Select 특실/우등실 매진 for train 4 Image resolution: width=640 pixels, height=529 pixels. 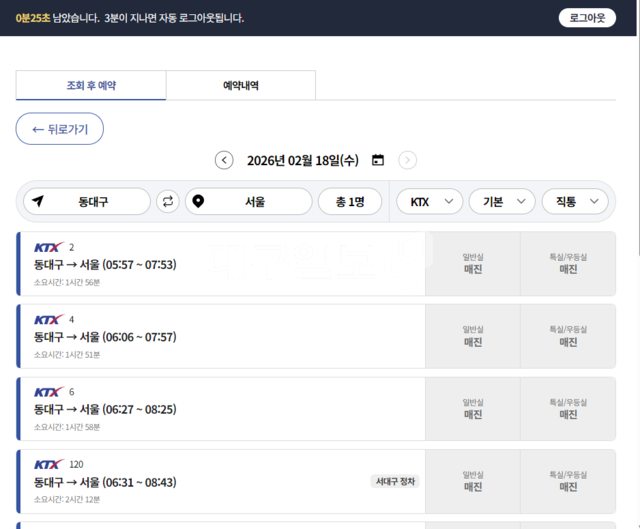(568, 336)
